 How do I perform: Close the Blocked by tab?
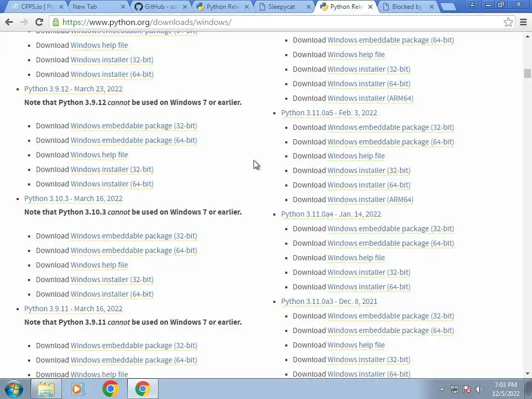pos(432,7)
